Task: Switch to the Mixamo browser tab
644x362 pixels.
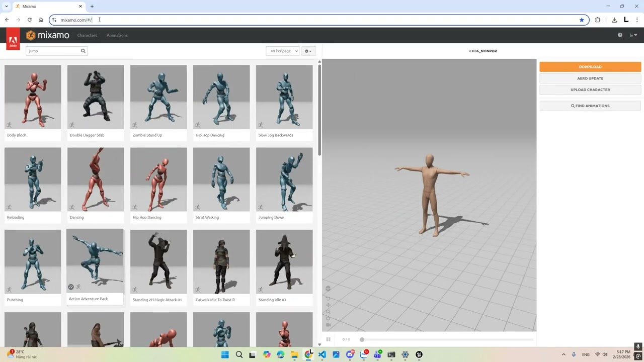Action: [x=48, y=7]
